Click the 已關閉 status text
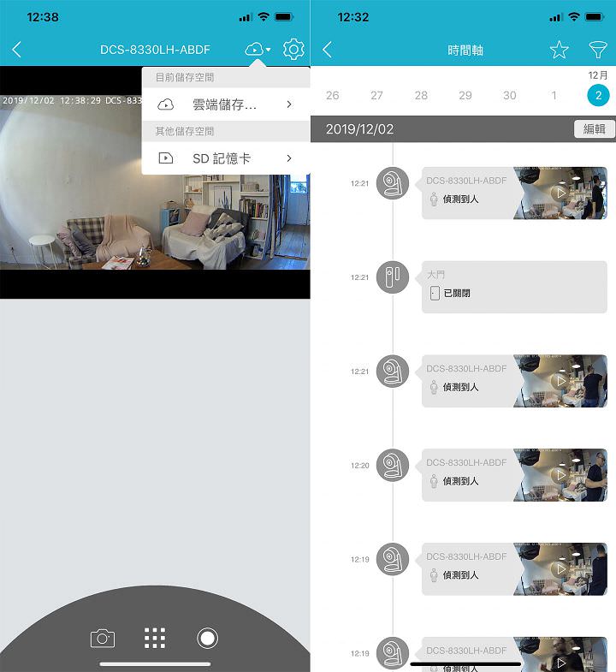Viewport: 616px width, 672px height. [457, 293]
